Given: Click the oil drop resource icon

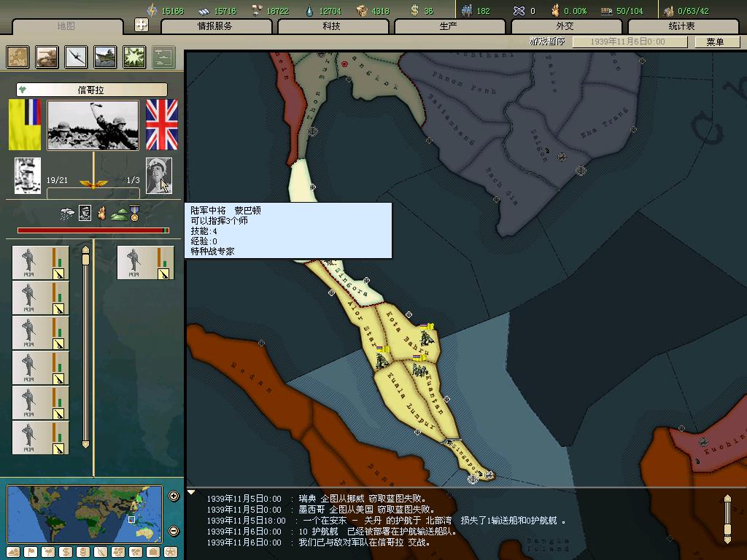Looking at the screenshot, I should point(309,10).
